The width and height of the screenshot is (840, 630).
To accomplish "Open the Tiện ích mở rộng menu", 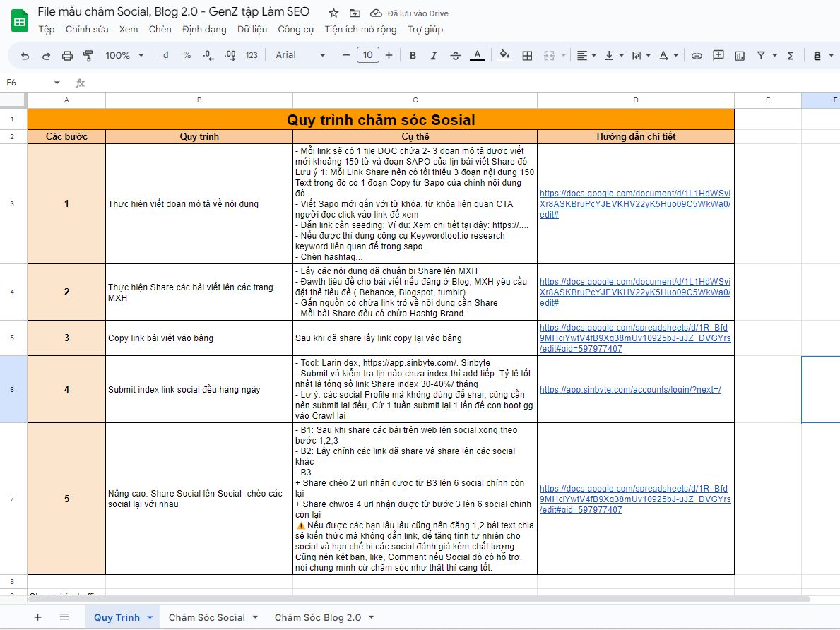I will (360, 29).
